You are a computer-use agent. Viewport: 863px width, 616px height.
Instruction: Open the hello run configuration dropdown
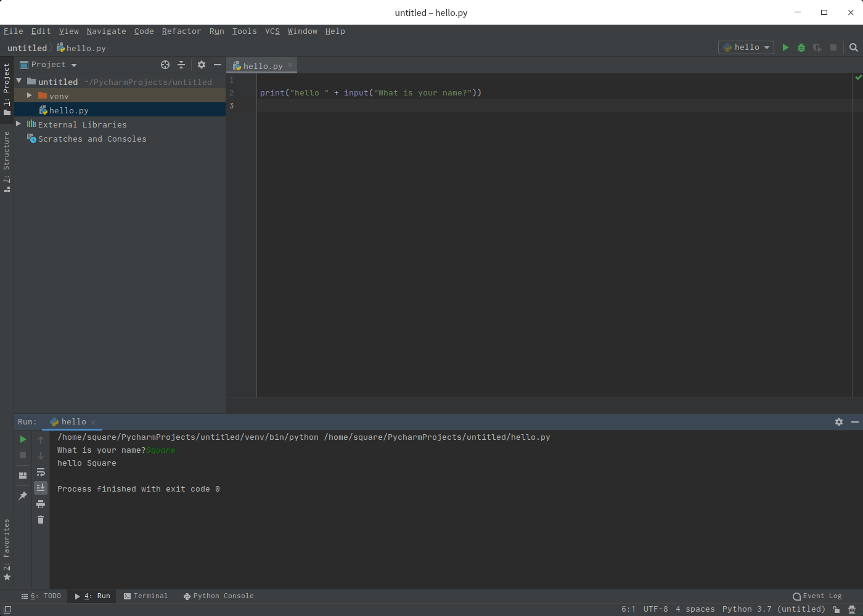click(746, 47)
